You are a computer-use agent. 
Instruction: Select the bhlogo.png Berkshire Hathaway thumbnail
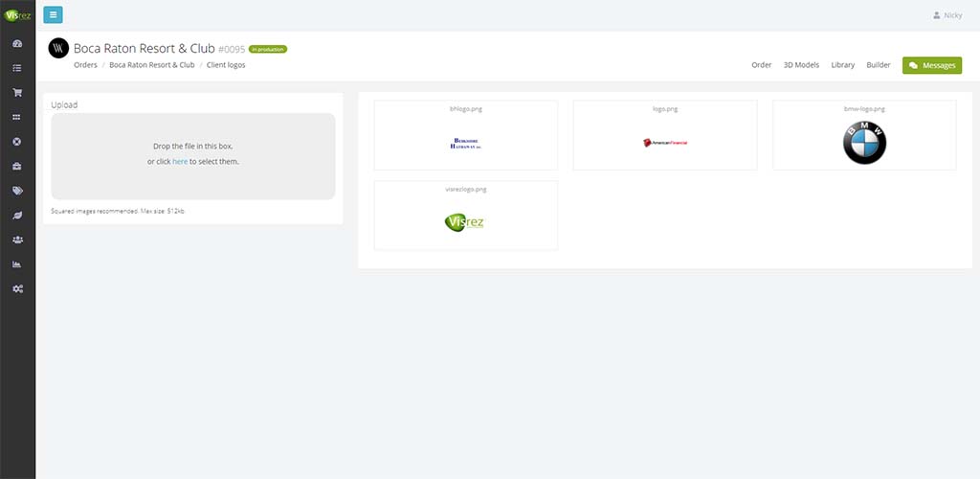(x=466, y=135)
